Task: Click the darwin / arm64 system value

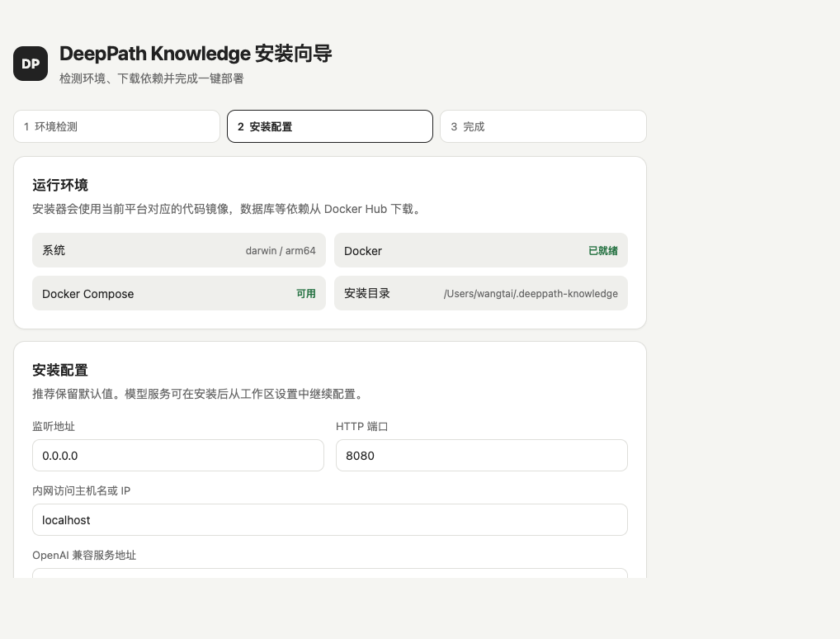Action: 281,251
